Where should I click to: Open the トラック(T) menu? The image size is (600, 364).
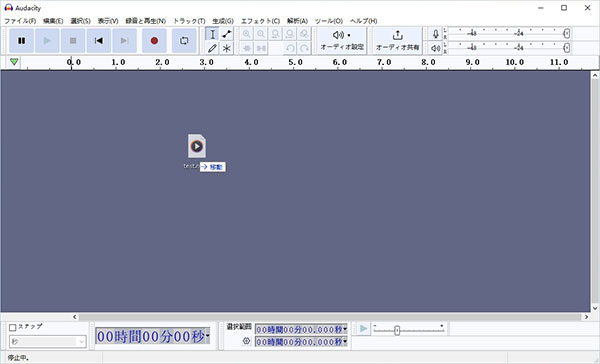(x=189, y=21)
